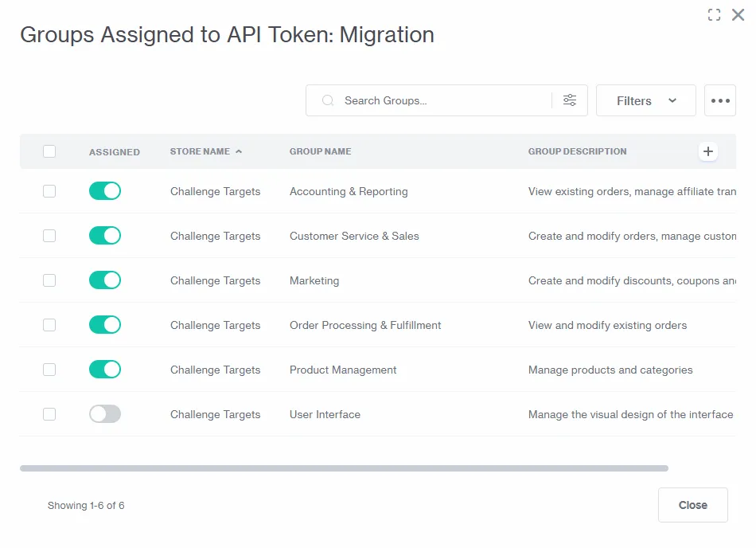Viewport: 756px width, 548px height.
Task: Enable User Interface group assignment
Action: 104,414
